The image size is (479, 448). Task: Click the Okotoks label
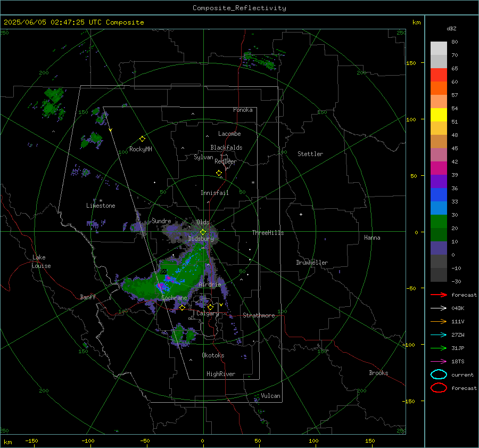point(213,355)
